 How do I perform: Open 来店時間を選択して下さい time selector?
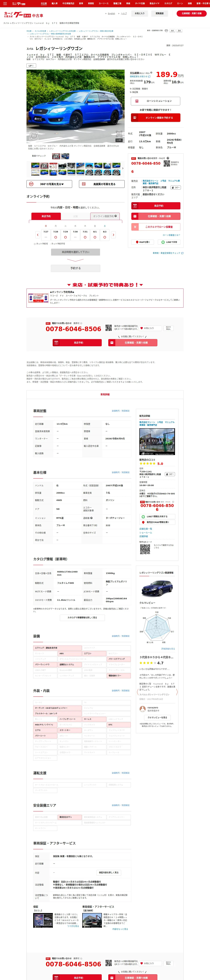tap(75, 252)
